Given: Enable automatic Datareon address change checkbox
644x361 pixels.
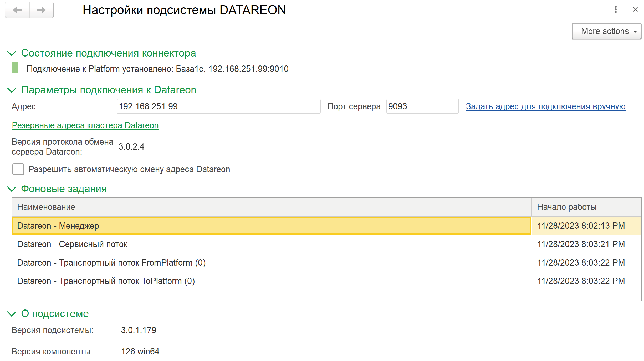Looking at the screenshot, I should (x=18, y=169).
